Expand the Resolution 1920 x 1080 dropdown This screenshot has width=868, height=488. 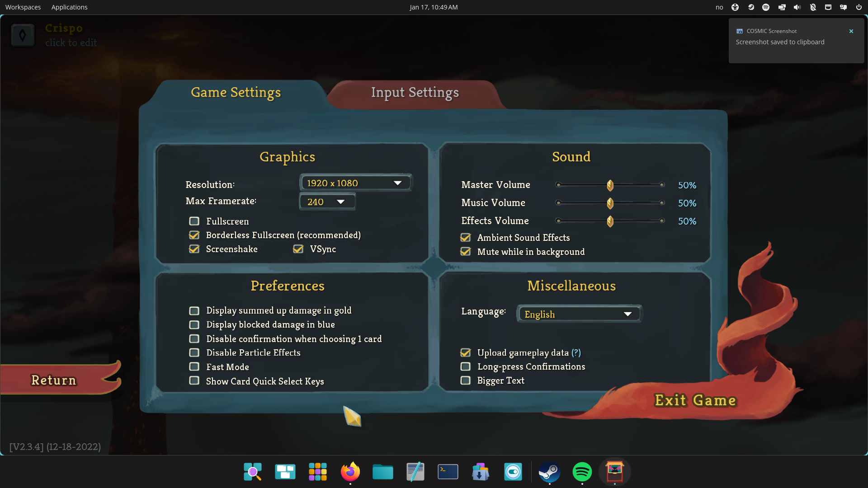[355, 183]
